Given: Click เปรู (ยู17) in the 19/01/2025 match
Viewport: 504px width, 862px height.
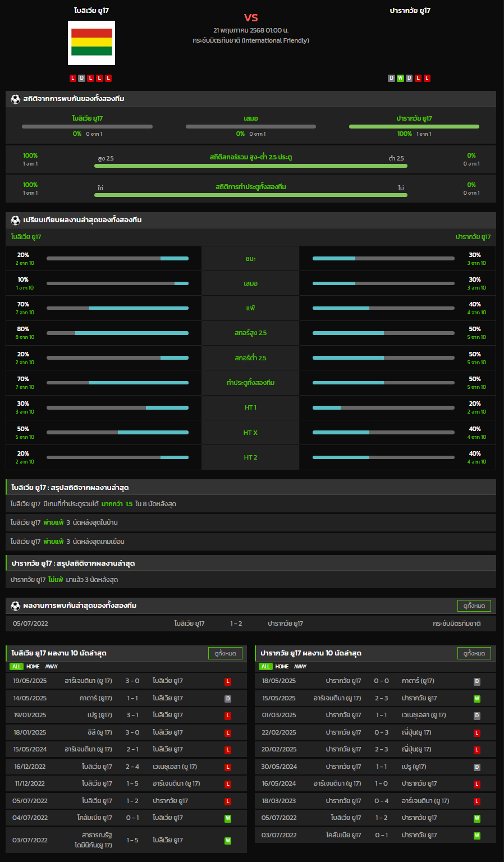Looking at the screenshot, I should (x=100, y=716).
